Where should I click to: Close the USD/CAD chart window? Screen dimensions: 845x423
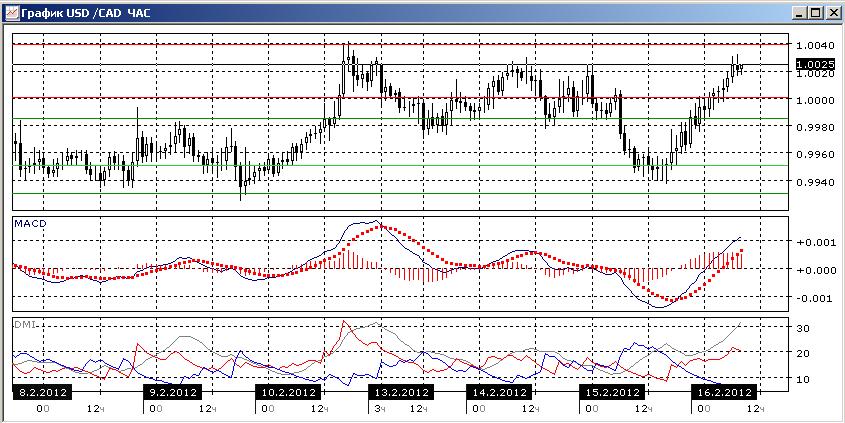tap(832, 13)
